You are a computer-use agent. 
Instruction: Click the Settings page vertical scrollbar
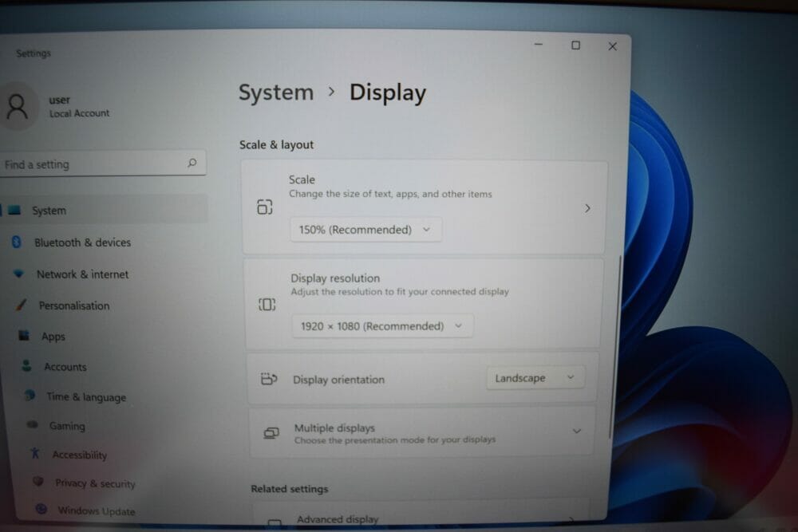615,346
